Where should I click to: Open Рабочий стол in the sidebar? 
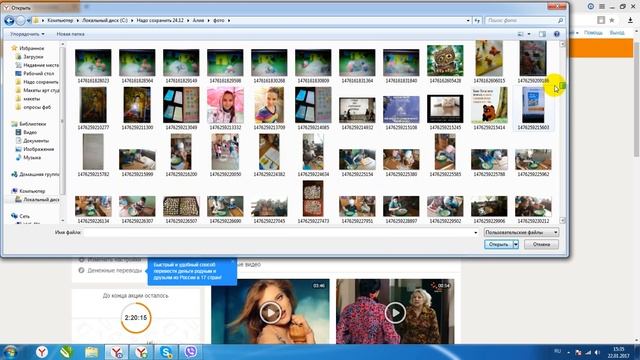(35, 73)
